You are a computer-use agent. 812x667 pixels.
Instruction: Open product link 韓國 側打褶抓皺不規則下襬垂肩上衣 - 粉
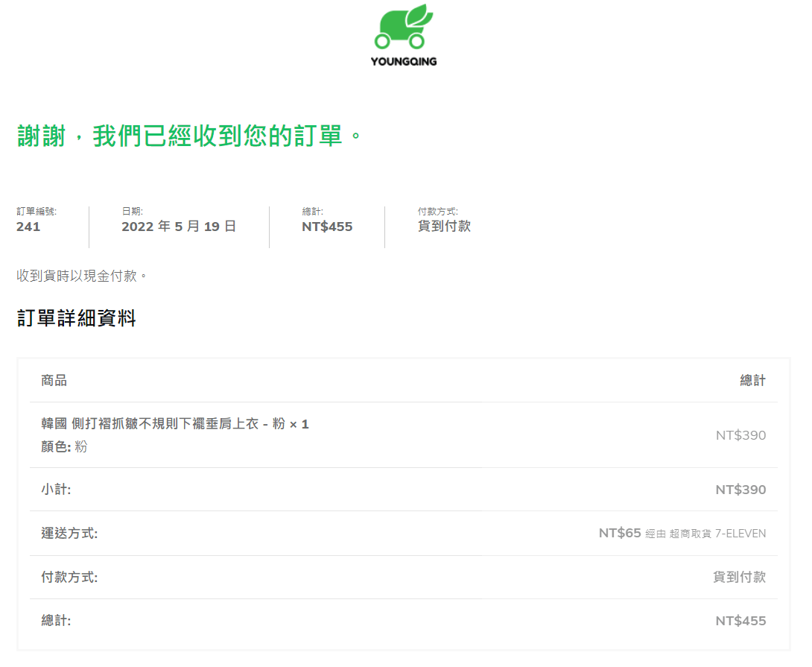[163, 424]
